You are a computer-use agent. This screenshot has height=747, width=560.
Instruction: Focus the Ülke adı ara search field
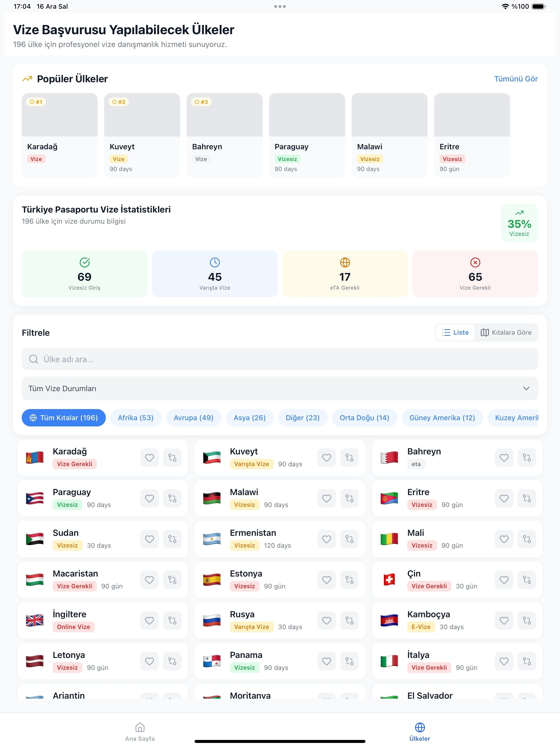[280, 359]
